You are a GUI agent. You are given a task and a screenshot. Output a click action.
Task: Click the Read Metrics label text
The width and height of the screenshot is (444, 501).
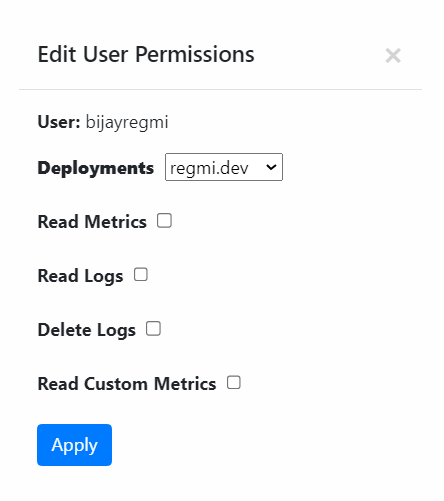click(x=92, y=222)
